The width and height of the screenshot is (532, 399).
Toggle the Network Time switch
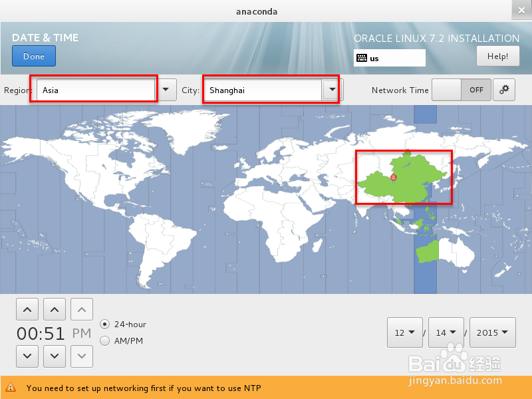pyautogui.click(x=461, y=90)
